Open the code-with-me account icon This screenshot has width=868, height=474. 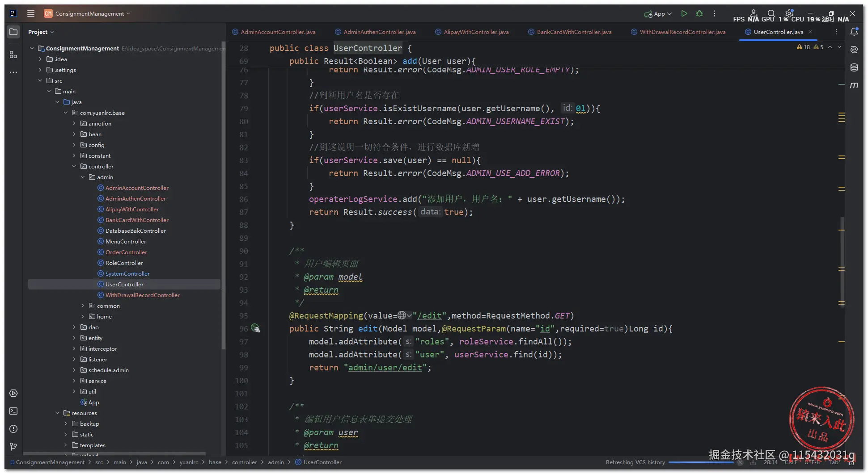pos(753,13)
